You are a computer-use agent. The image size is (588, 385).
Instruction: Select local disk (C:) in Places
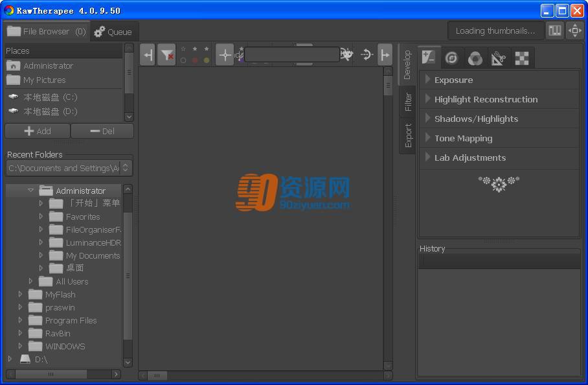(63, 97)
